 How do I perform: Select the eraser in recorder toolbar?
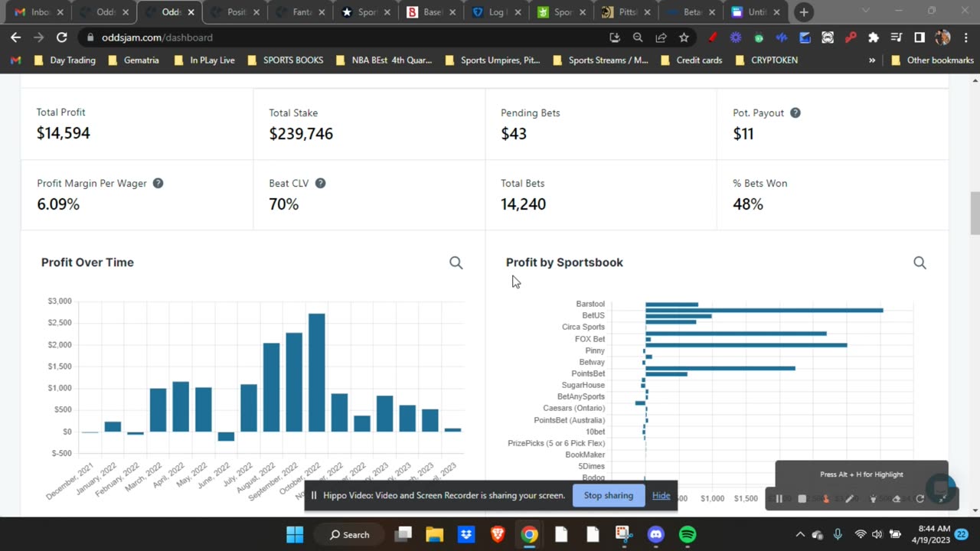point(897,499)
